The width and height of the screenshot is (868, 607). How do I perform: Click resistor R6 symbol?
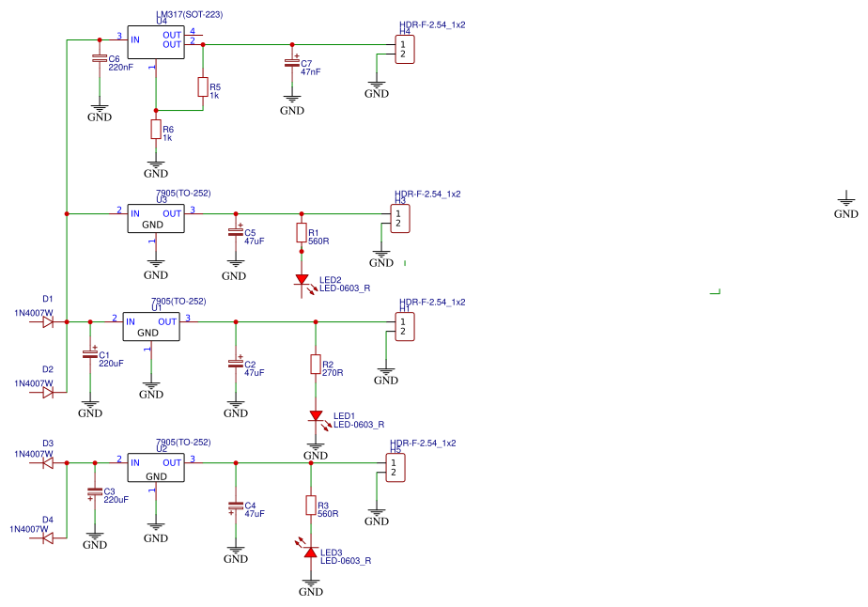[x=156, y=130]
